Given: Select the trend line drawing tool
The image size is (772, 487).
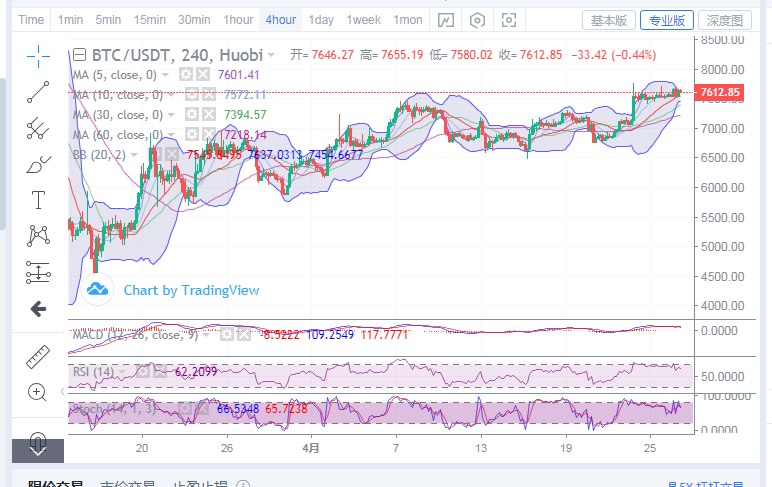Looking at the screenshot, I should [x=38, y=92].
